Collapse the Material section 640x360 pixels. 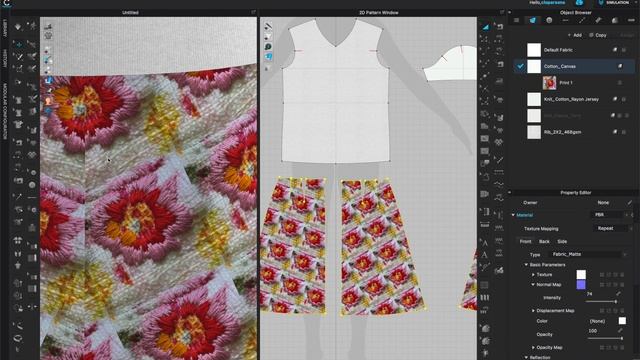click(x=513, y=215)
